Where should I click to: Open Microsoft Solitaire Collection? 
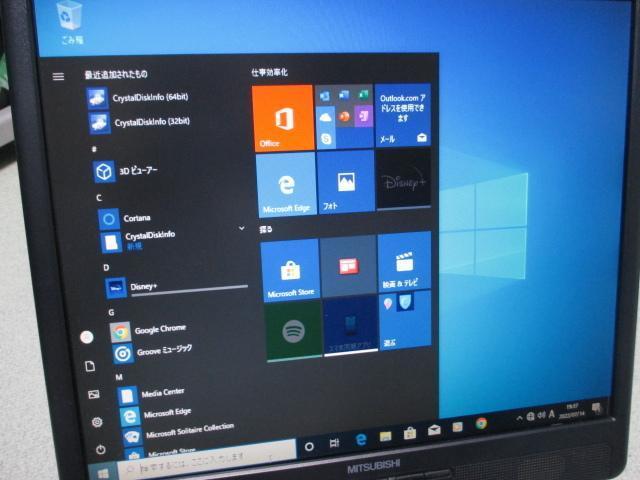179,433
